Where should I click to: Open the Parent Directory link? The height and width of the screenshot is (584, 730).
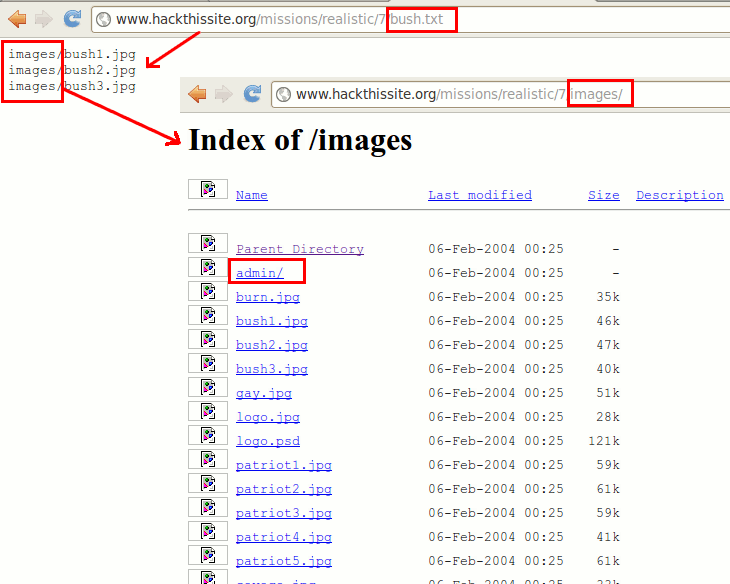(x=299, y=249)
